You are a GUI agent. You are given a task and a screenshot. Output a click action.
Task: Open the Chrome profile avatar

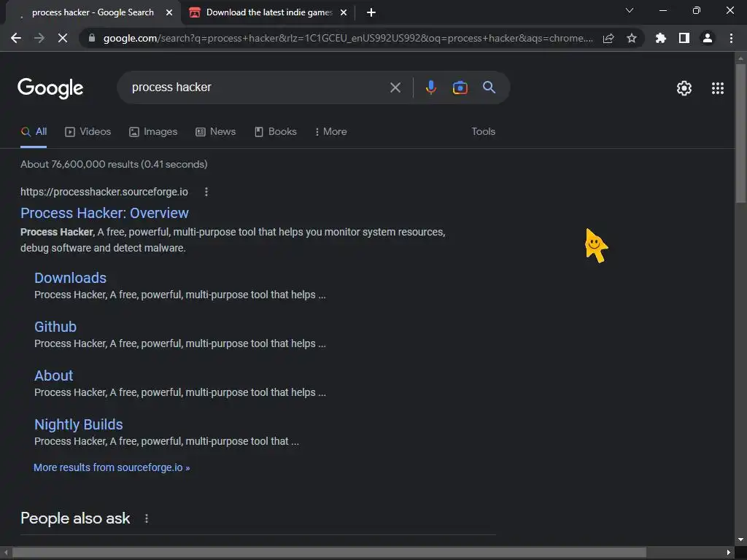(708, 38)
